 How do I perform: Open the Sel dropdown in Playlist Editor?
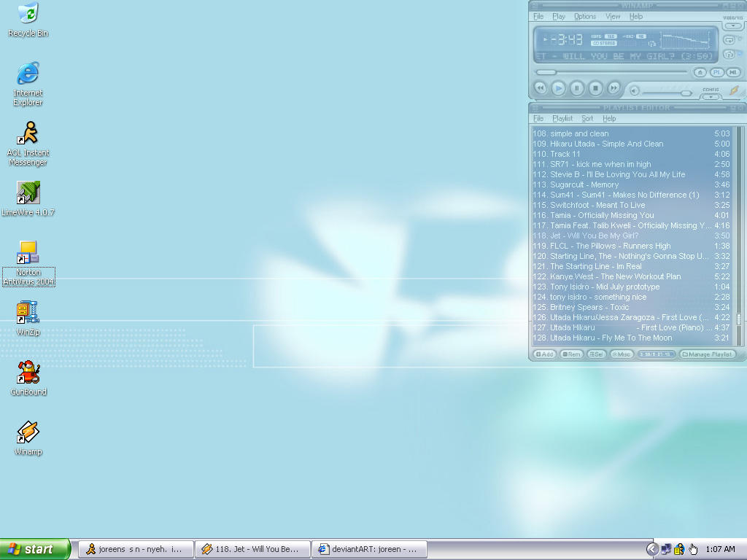click(x=597, y=354)
